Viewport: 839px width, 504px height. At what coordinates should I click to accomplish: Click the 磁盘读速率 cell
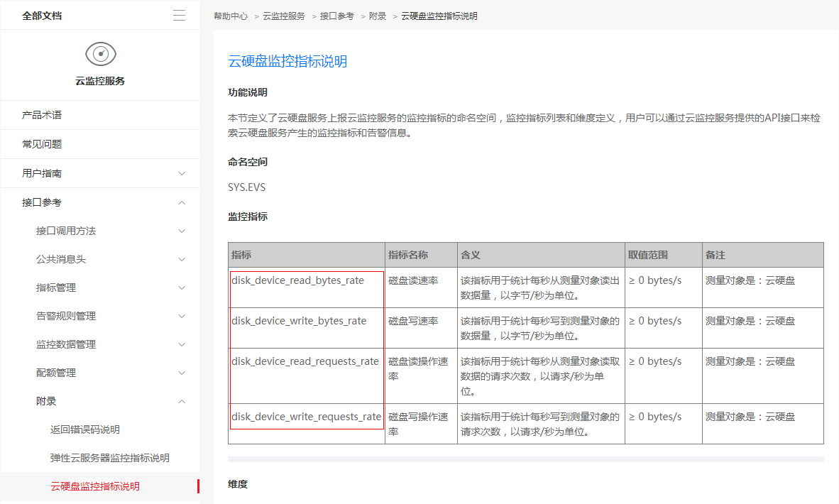pos(421,287)
